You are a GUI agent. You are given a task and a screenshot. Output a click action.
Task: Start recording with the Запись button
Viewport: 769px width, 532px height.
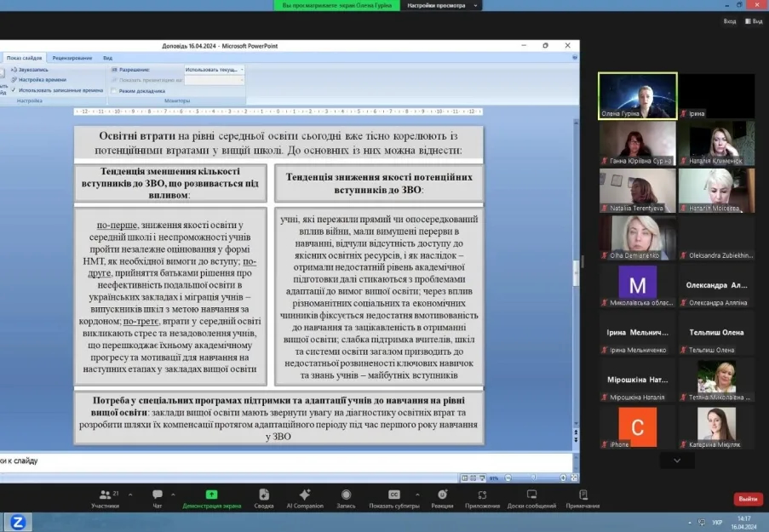click(x=346, y=497)
